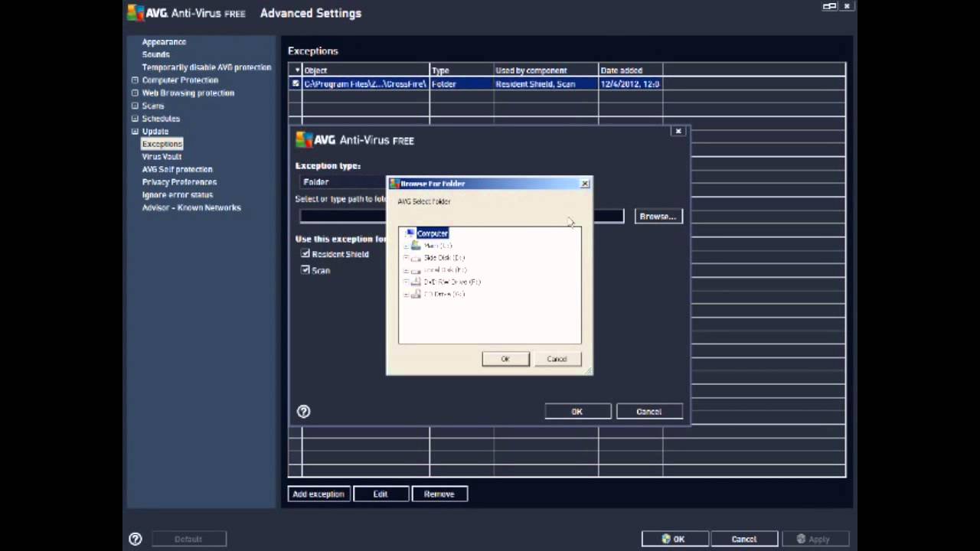
Task: Click the Apply button in Advanced Settings
Action: coord(814,539)
